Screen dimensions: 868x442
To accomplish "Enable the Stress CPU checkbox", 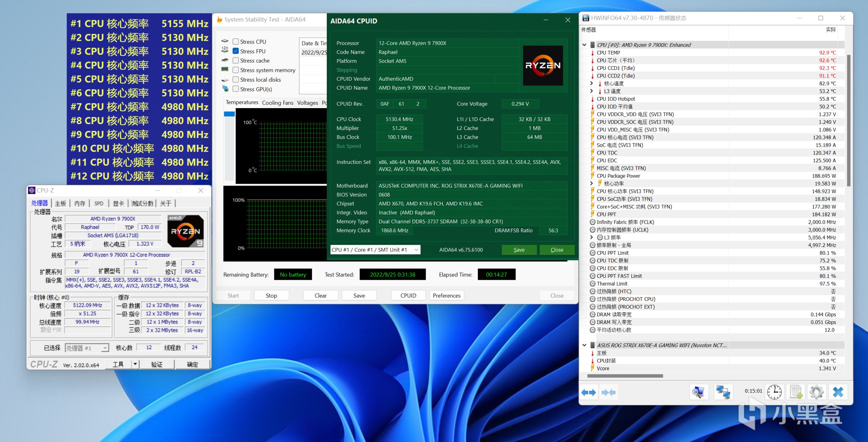I will (236, 42).
